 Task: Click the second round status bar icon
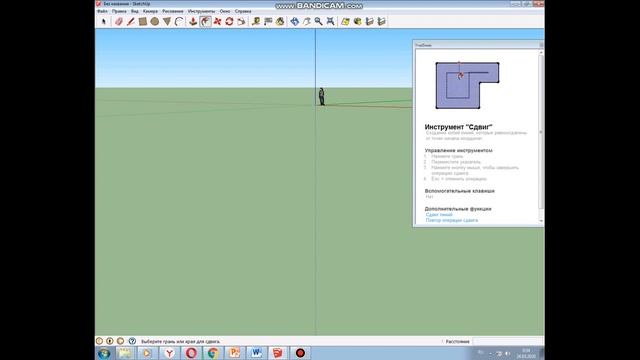[110, 341]
